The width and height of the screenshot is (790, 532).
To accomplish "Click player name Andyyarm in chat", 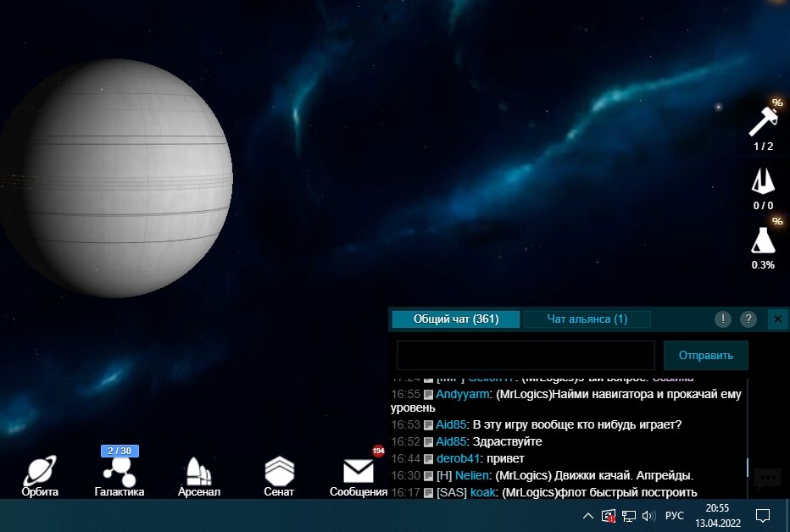I will 463,394.
